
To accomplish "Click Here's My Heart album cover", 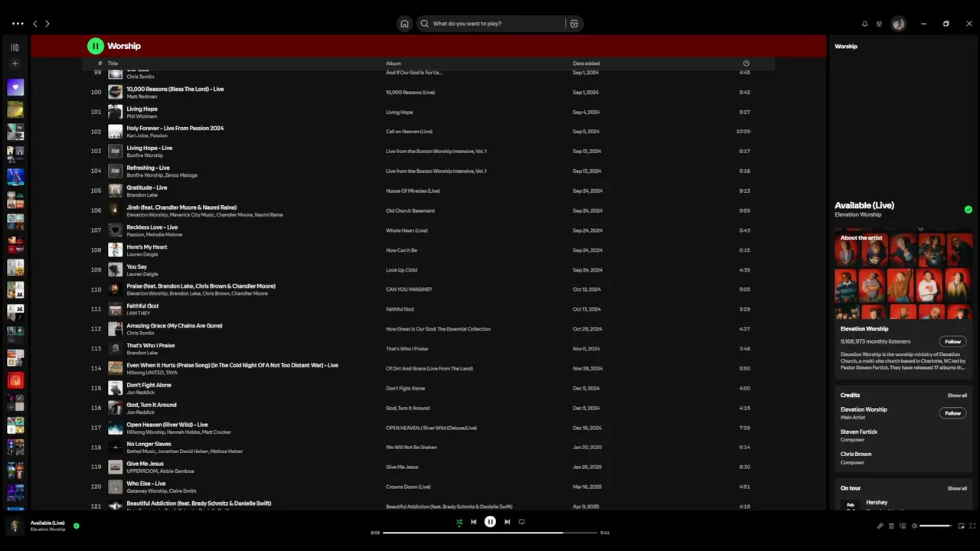I will click(x=115, y=249).
